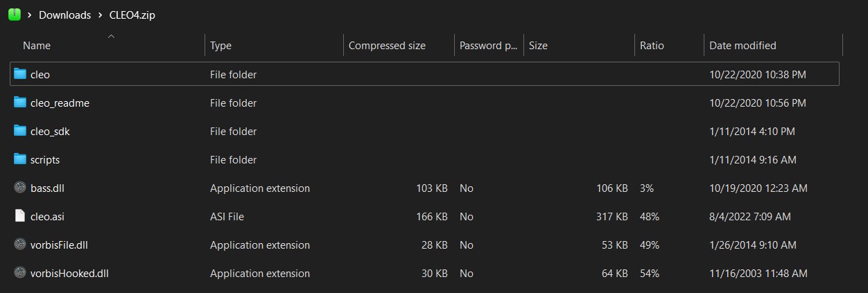868x293 pixels.
Task: Expand the chevron before Downloads in breadcrumb
Action: (30, 15)
